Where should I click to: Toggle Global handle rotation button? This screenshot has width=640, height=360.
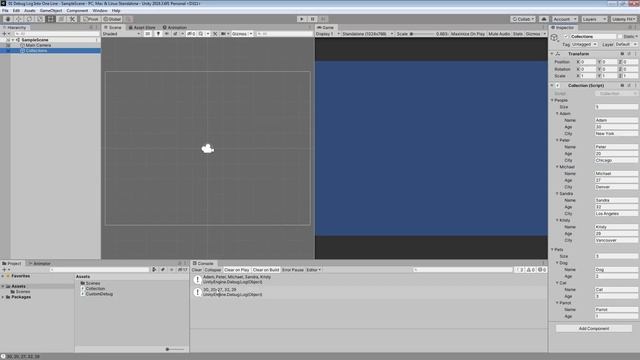point(112,19)
